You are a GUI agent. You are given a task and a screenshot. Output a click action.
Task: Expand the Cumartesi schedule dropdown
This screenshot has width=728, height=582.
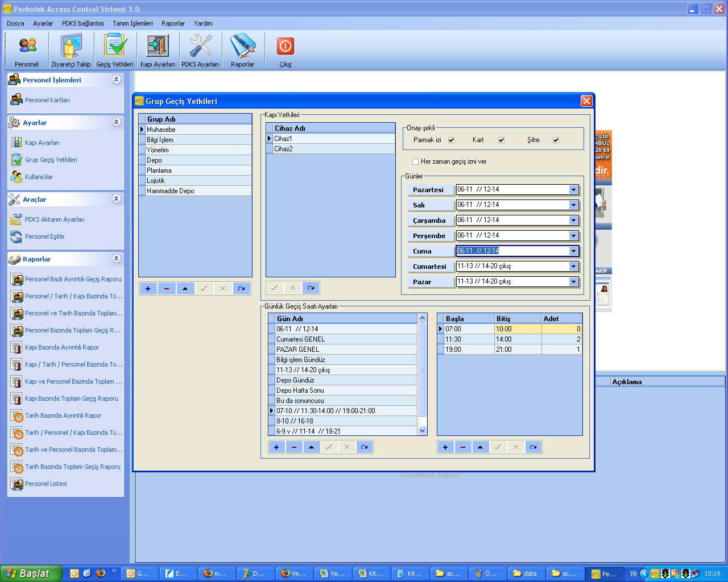pyautogui.click(x=573, y=267)
